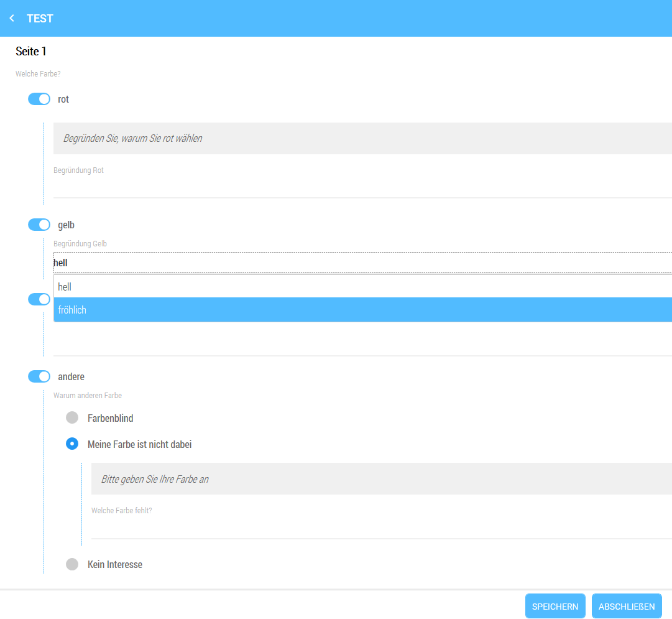672x619 pixels.
Task: Click the ABSCHLIEẞEN button
Action: pyautogui.click(x=627, y=606)
